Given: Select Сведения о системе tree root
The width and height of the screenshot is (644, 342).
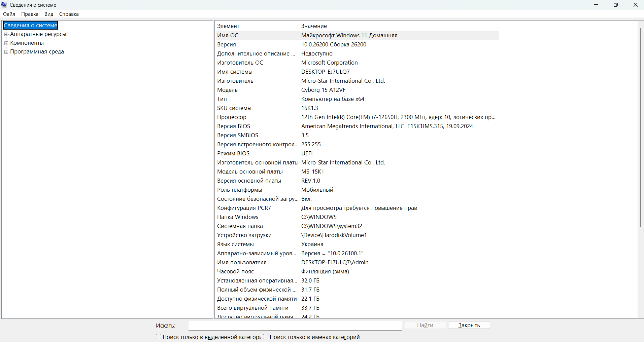Looking at the screenshot, I should (31, 25).
